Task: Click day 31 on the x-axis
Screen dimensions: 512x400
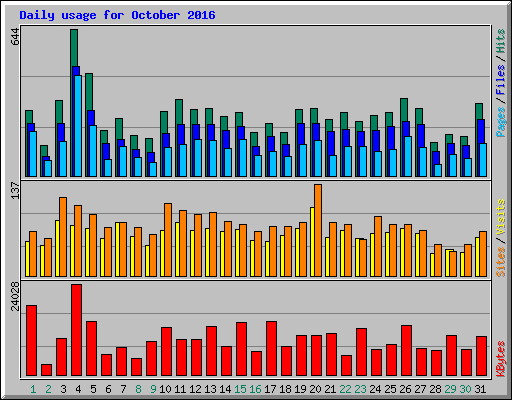Action: pos(480,389)
